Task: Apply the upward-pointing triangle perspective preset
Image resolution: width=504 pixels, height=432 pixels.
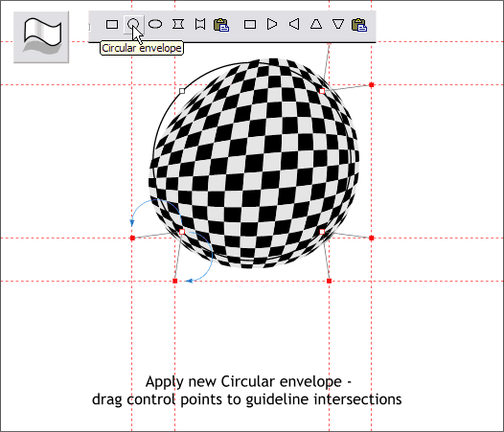Action: [316, 25]
